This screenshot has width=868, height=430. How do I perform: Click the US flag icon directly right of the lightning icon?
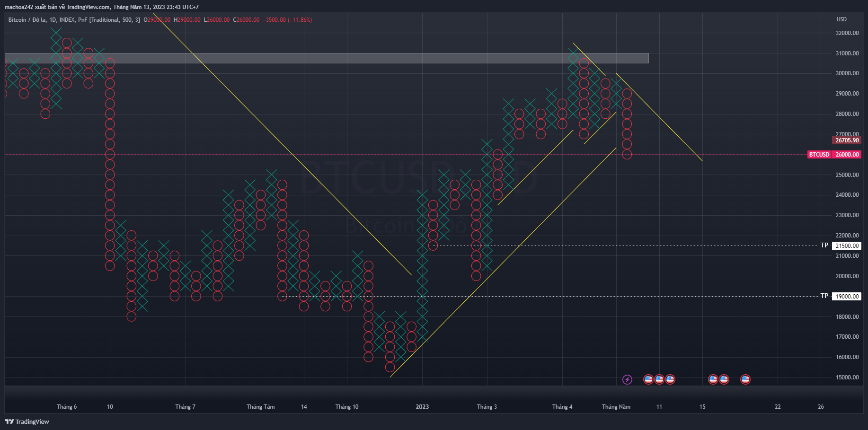click(648, 379)
